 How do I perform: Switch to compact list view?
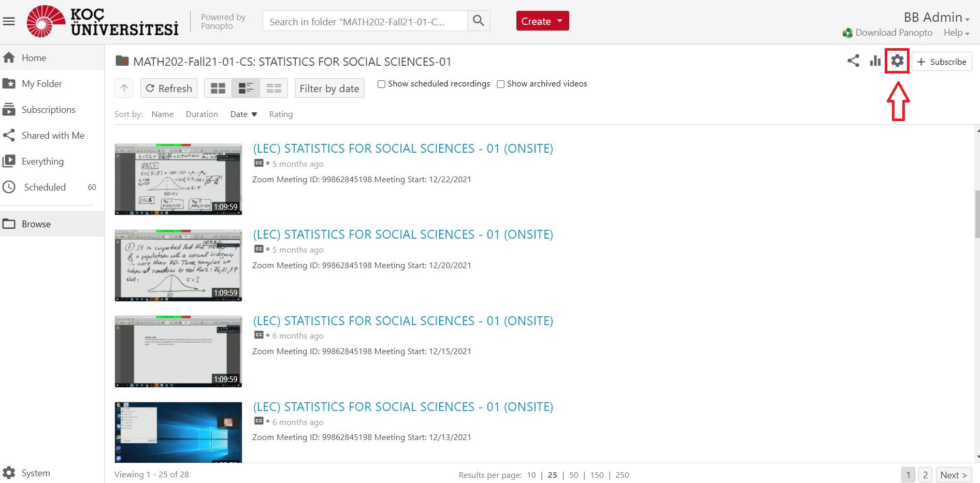(x=274, y=89)
